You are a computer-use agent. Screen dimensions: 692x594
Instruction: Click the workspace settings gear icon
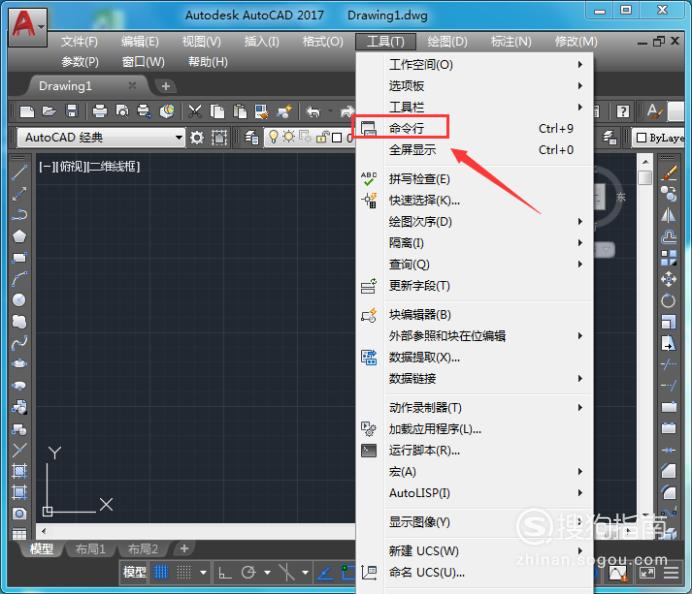(x=197, y=138)
